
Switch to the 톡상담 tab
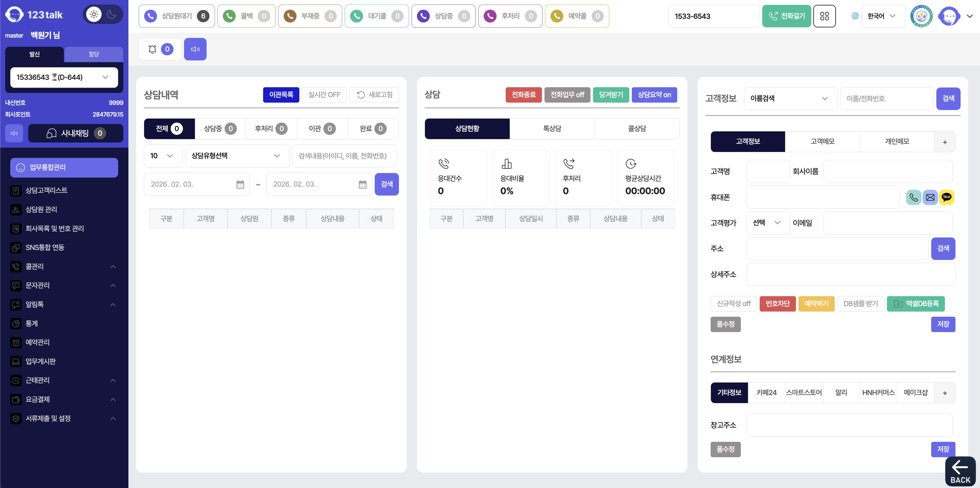pos(552,129)
